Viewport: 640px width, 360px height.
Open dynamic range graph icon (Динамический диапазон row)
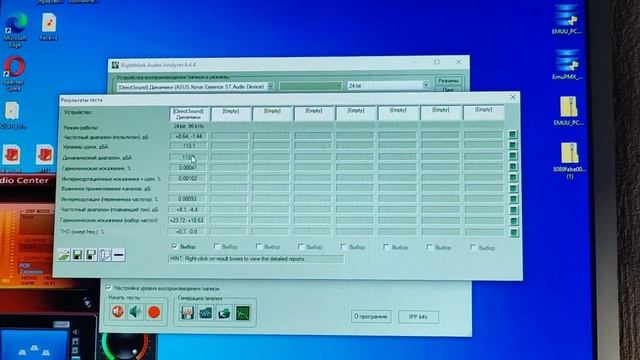pos(513,156)
